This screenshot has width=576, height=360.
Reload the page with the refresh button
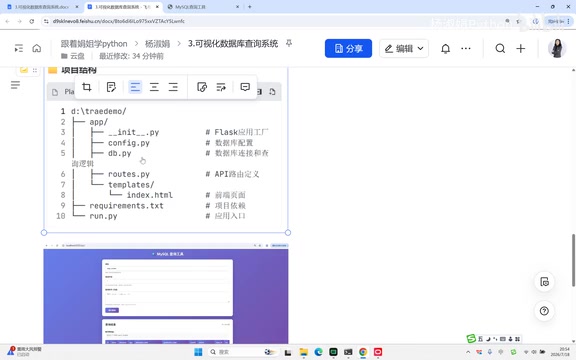32,21
